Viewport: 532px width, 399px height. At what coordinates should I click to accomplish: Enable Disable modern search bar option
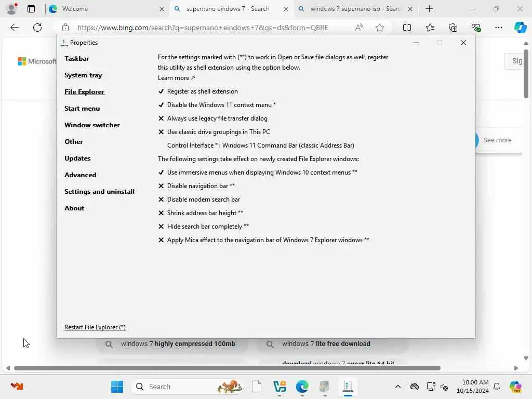(199, 199)
